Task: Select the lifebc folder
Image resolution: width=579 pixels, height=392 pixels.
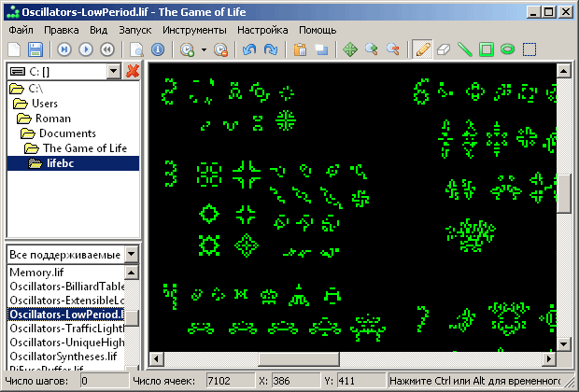Action: tap(73, 163)
